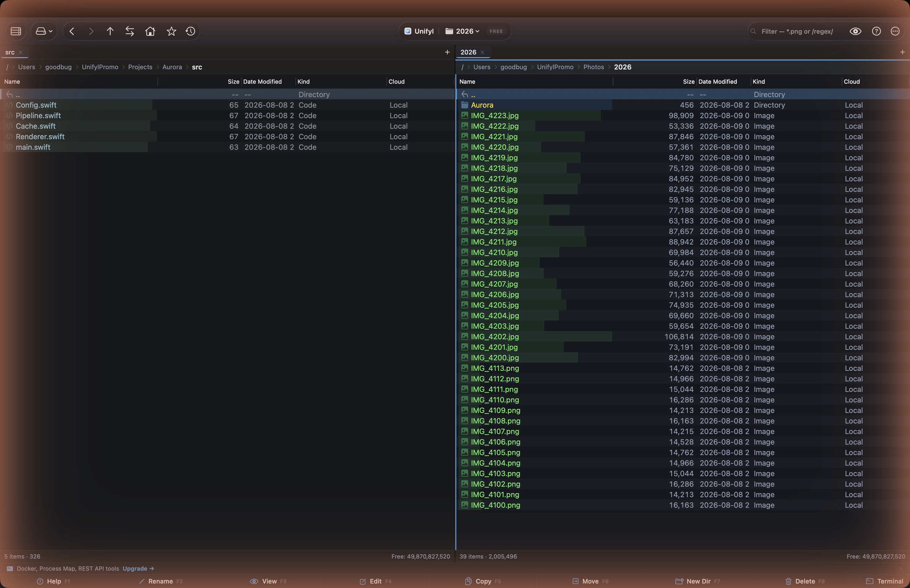Add a new tab in the left panel
Screen dimensions: 910x588
click(x=447, y=52)
